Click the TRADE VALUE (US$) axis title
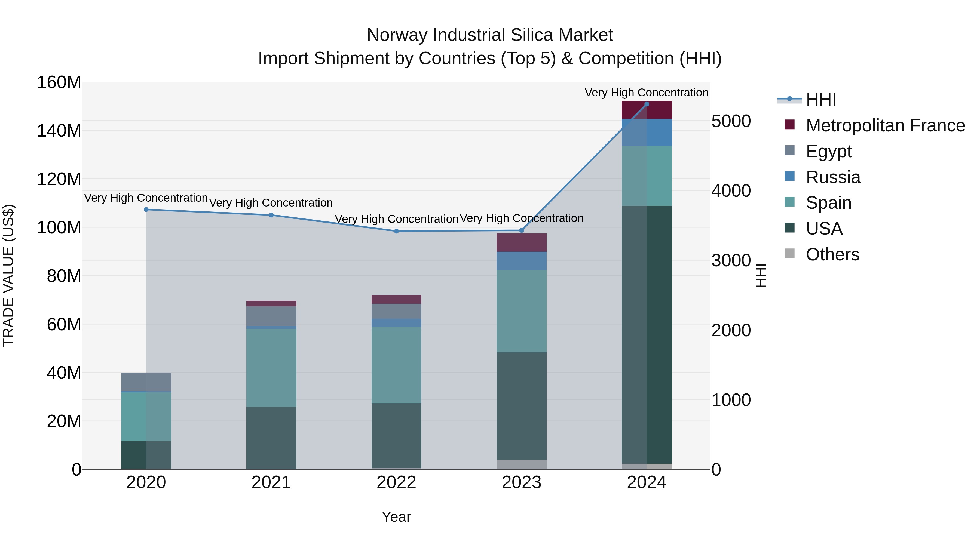The image size is (980, 551). pyautogui.click(x=8, y=275)
